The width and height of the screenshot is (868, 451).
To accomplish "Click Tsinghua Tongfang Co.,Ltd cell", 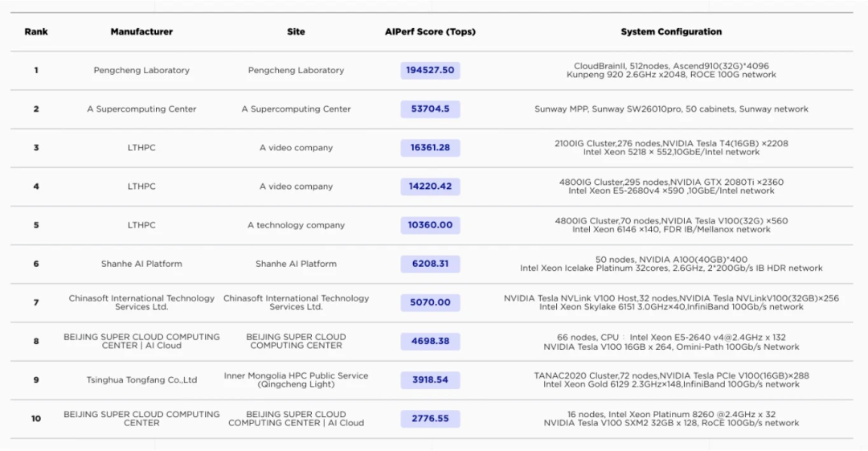I will pyautogui.click(x=141, y=380).
